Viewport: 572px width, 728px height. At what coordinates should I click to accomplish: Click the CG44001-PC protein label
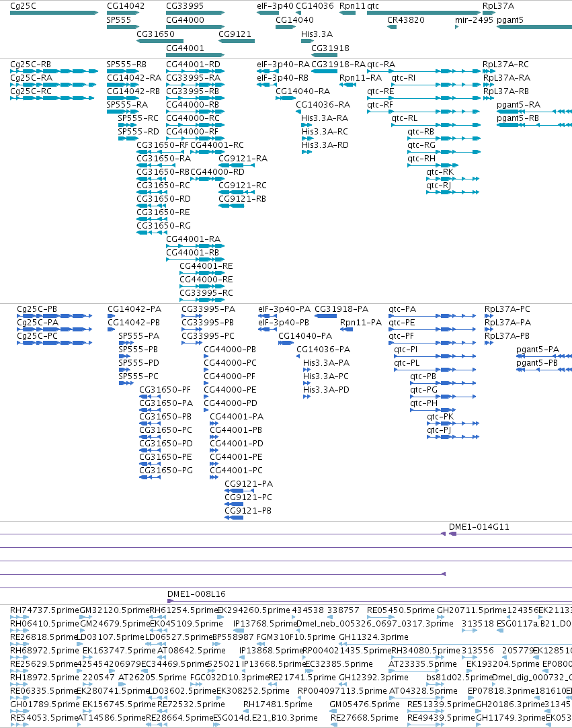(x=237, y=471)
